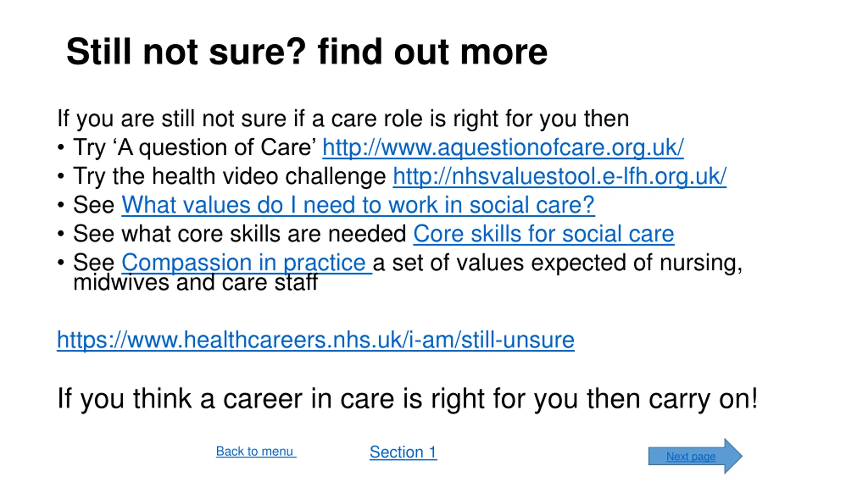Open the 'Core skills for social care' link

[544, 234]
